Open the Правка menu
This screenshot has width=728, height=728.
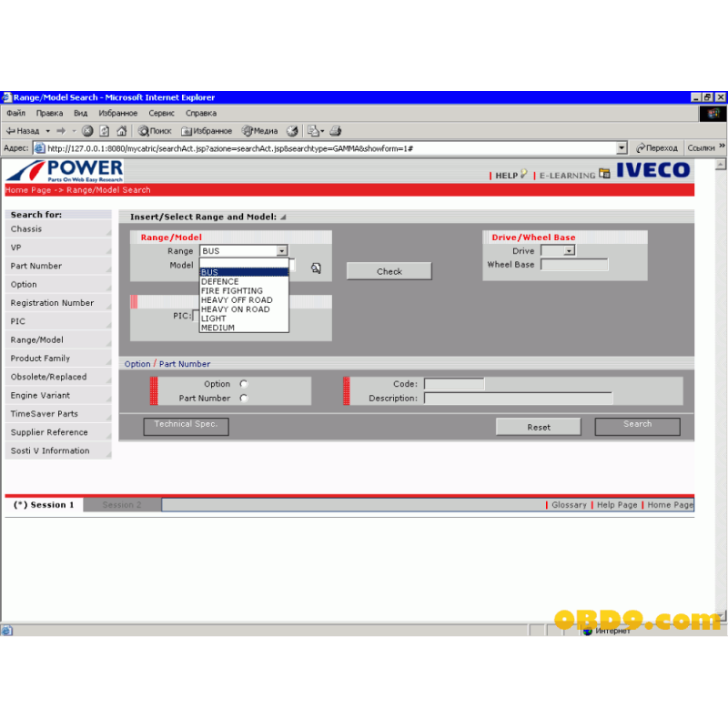tap(49, 113)
